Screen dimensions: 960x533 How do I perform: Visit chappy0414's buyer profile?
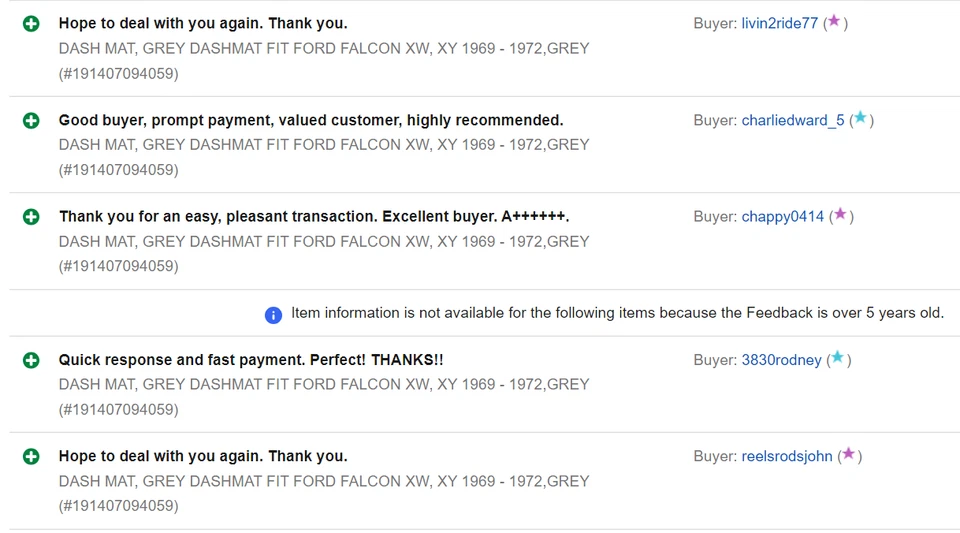(782, 216)
